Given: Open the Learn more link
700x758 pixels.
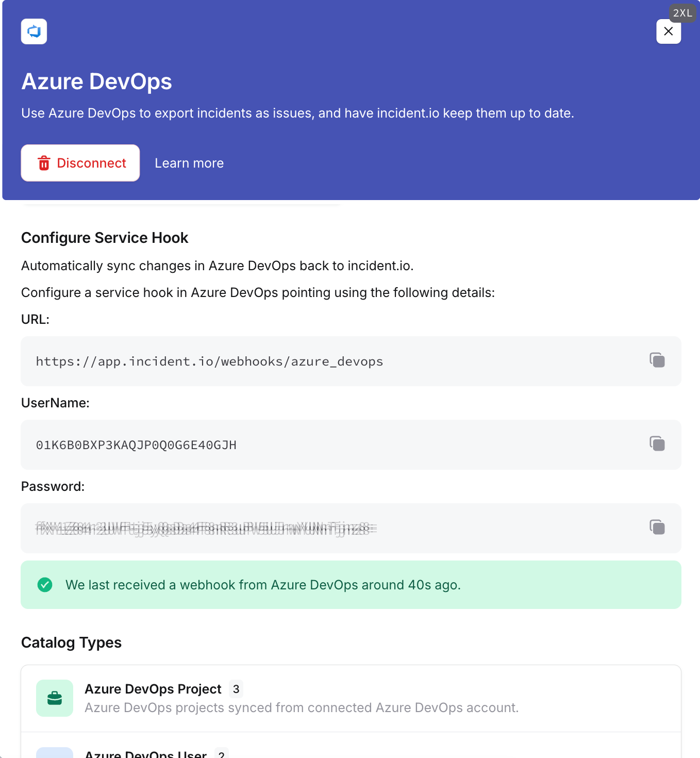Looking at the screenshot, I should 189,163.
